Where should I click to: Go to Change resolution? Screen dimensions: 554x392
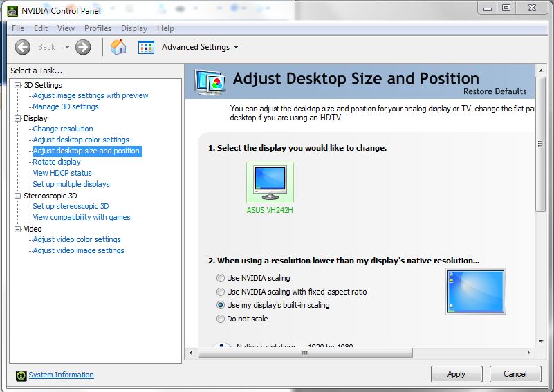tap(63, 129)
